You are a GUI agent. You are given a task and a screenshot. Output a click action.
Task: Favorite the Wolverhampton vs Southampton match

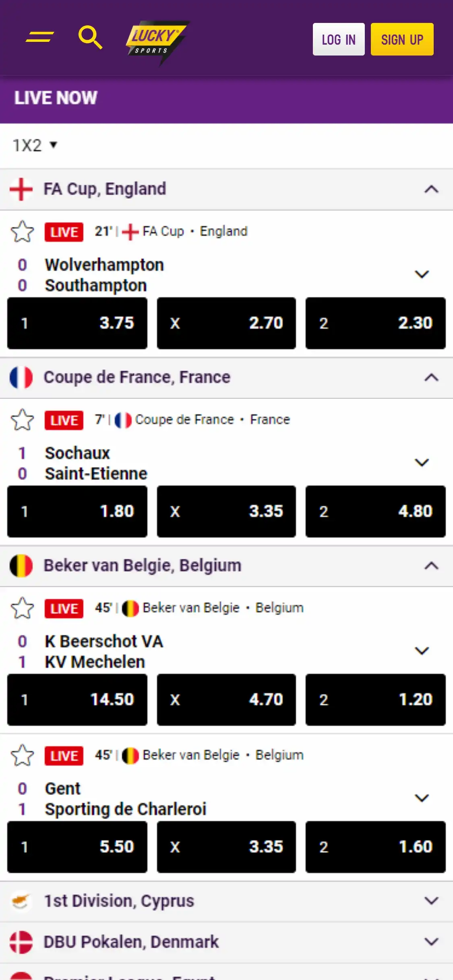point(23,232)
